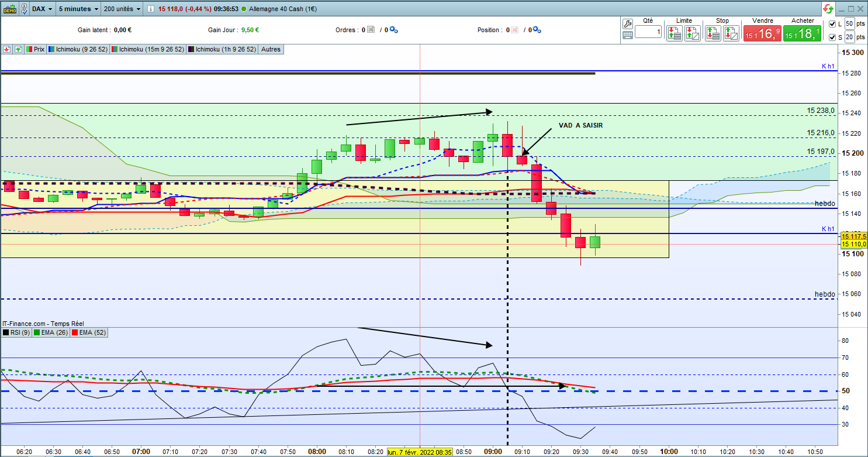
Task: Select the Ichimoku (1h 9 26 52) tab
Action: pos(223,50)
